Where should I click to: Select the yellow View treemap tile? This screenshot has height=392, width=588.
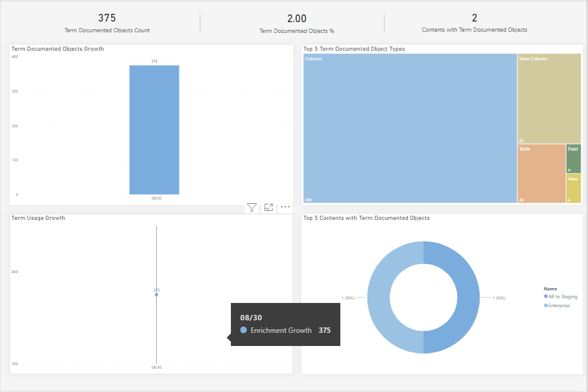(x=574, y=188)
